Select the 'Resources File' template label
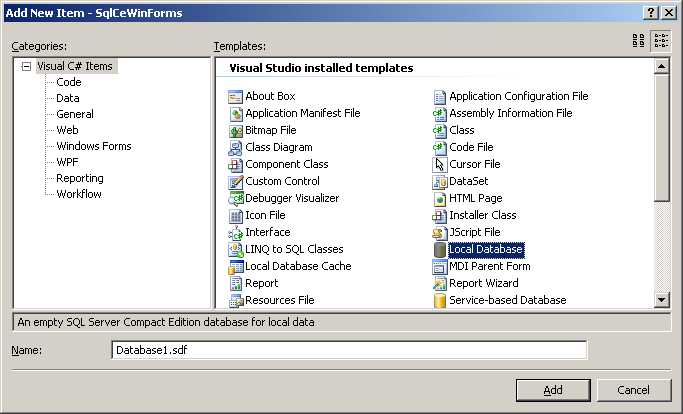The image size is (683, 414). coord(280,300)
